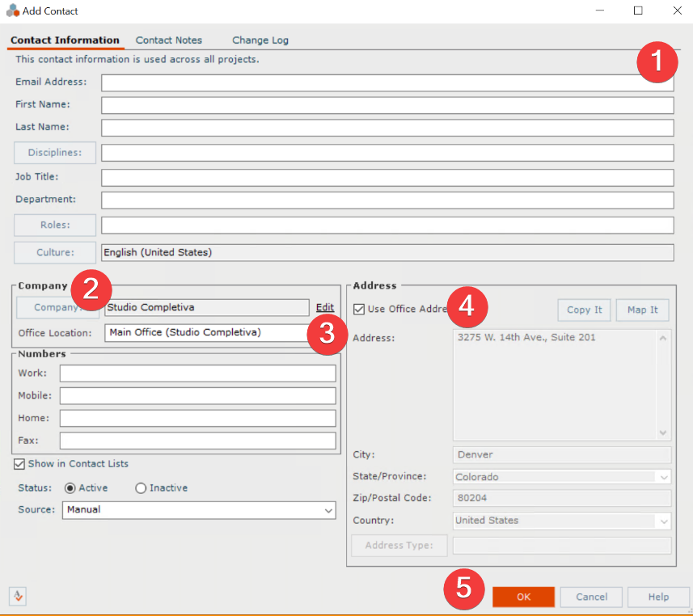Click the Roles picker button

coord(54,225)
